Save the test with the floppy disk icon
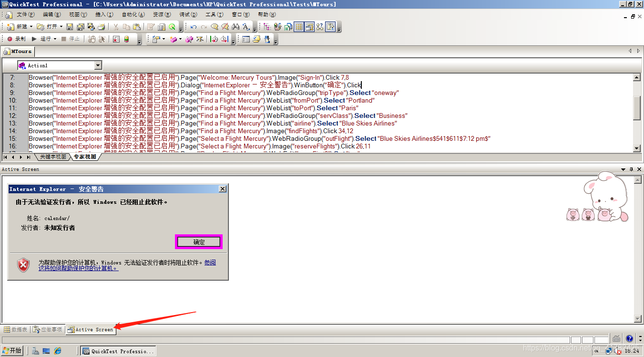Viewport: 644px width, 357px height. tap(70, 27)
